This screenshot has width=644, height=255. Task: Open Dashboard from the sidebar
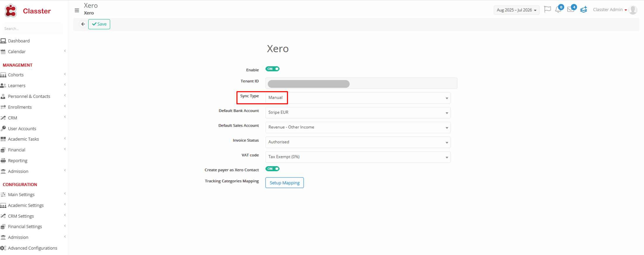coord(19,41)
